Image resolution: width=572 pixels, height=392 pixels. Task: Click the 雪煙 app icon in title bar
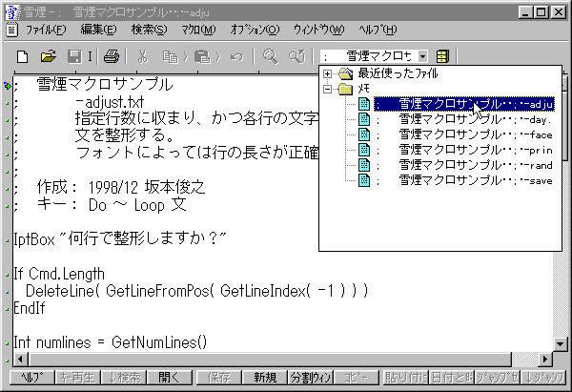(x=12, y=12)
